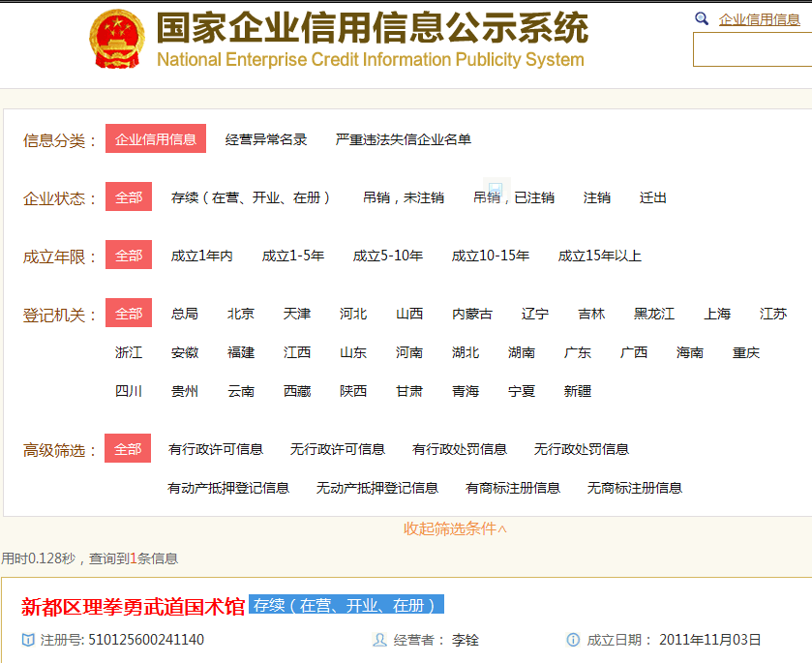Choose 湖南 registration authority

pos(522,352)
